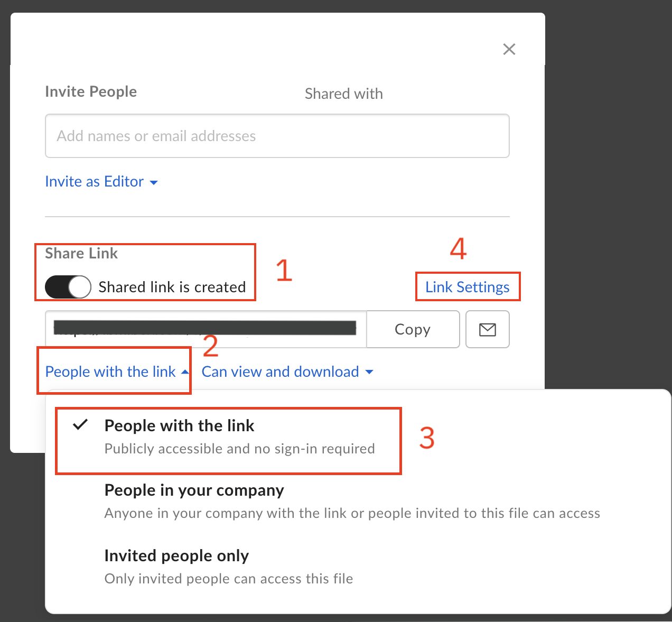Click the caret after Can view and download
The image size is (672, 622).
369,372
